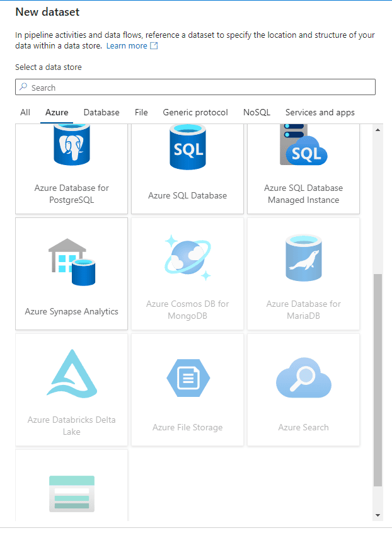Click the scrollbar up arrow
This screenshot has height=533, width=392.
(378, 130)
